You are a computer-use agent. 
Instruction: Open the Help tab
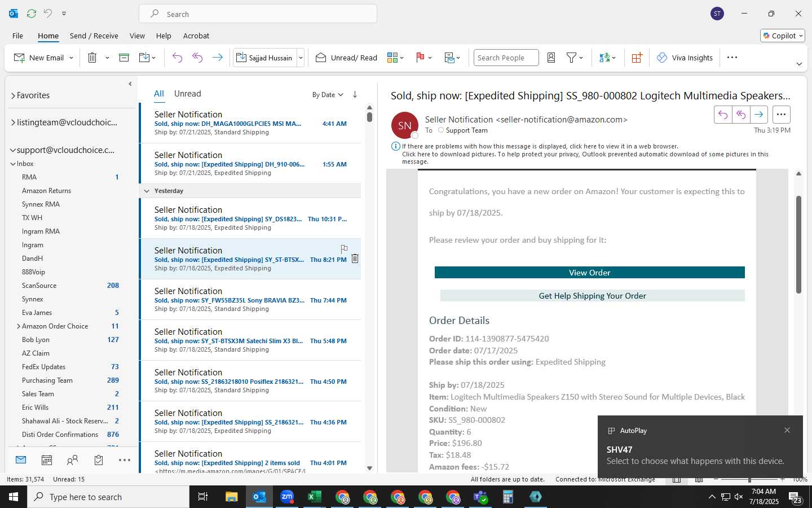tap(164, 36)
